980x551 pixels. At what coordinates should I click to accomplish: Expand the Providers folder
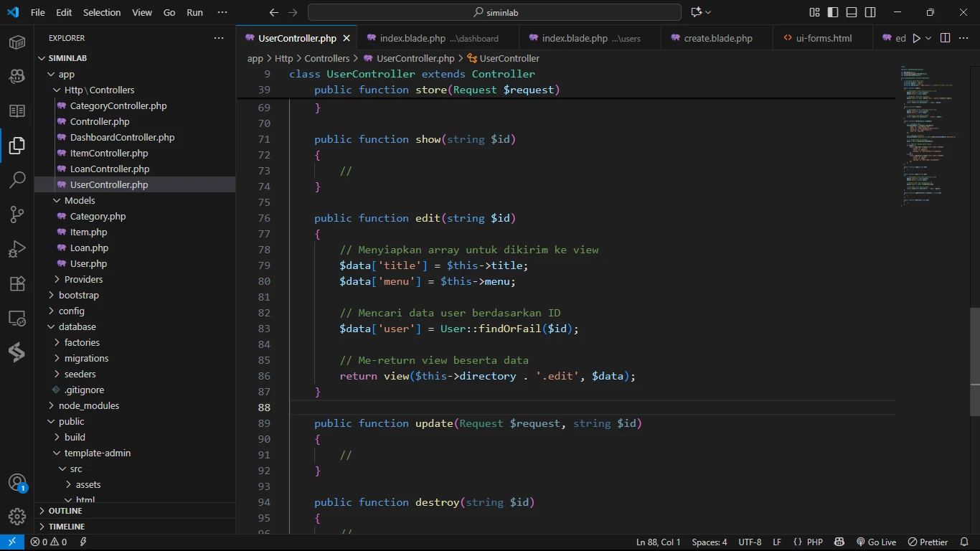click(83, 279)
